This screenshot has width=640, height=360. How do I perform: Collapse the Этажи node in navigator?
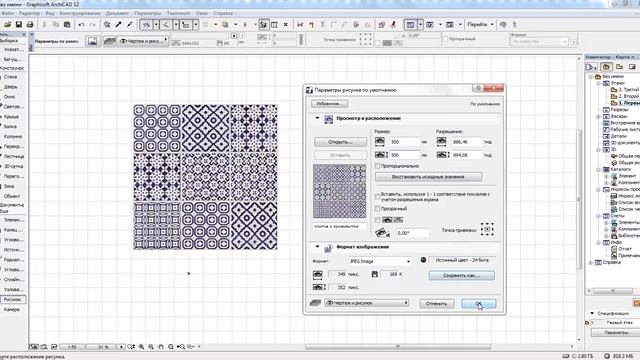(x=598, y=83)
